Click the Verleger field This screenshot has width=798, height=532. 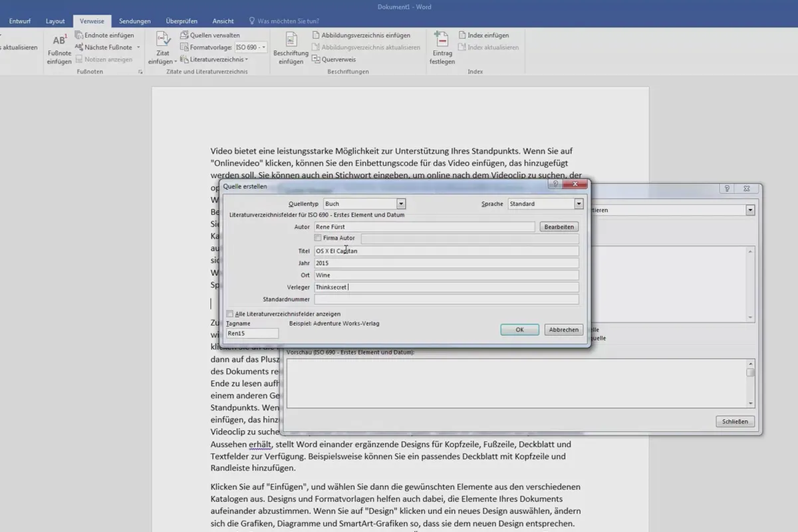tap(446, 287)
